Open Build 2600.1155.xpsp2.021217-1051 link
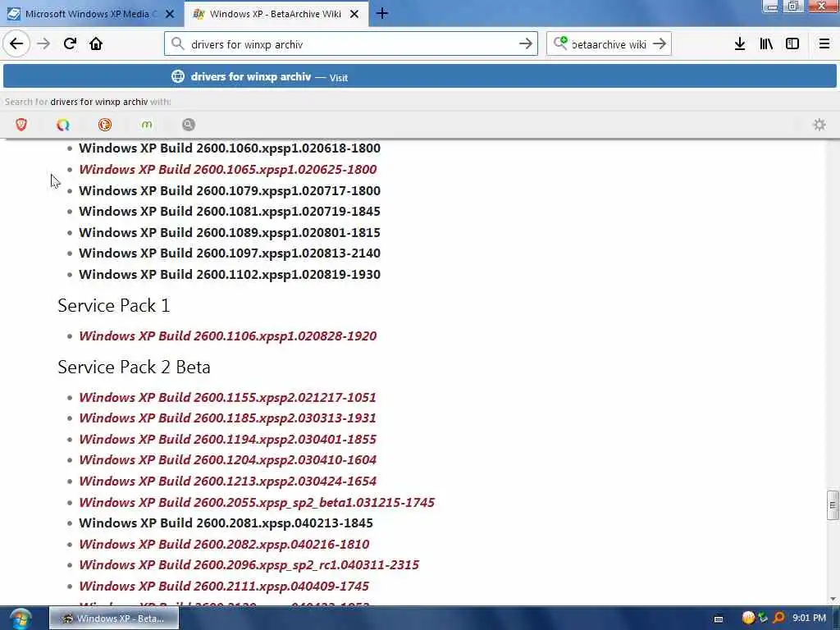Viewport: 840px width, 630px height. click(x=227, y=398)
